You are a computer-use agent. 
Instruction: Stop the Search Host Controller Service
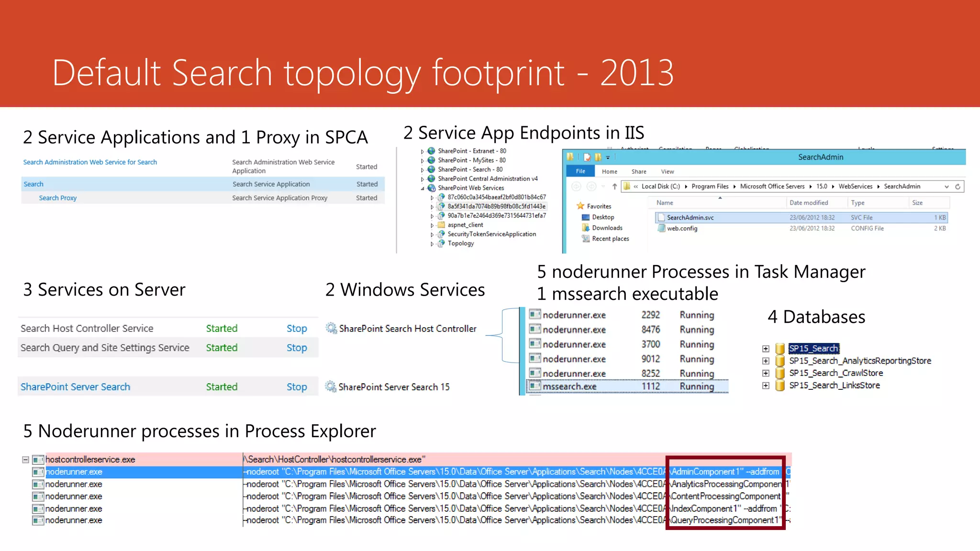pyautogui.click(x=297, y=329)
